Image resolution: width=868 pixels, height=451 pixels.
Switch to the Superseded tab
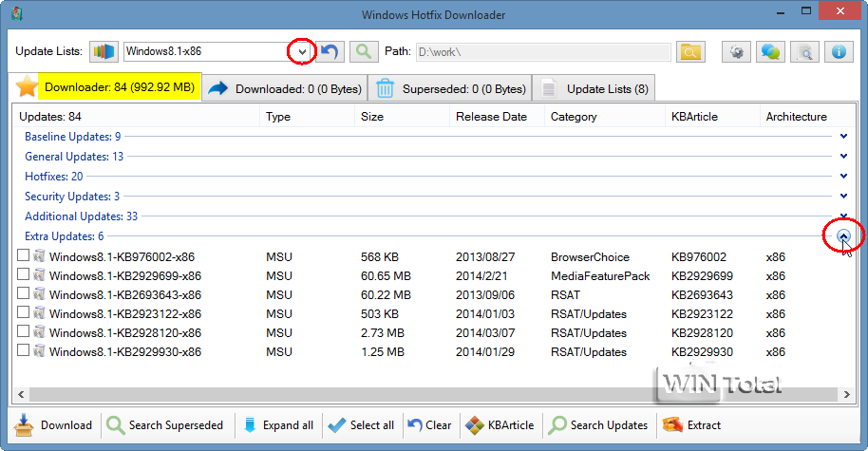coord(450,89)
